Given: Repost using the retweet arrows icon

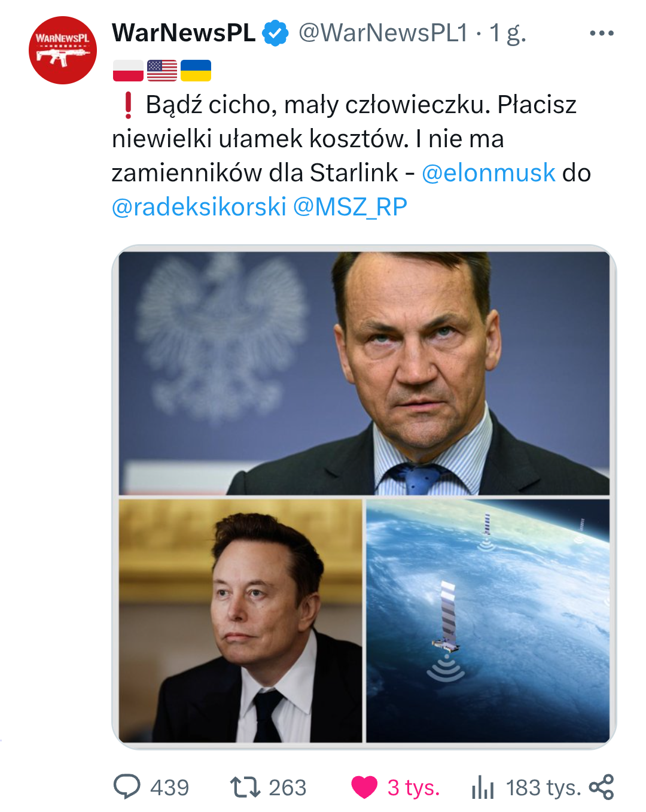Looking at the screenshot, I should (245, 787).
